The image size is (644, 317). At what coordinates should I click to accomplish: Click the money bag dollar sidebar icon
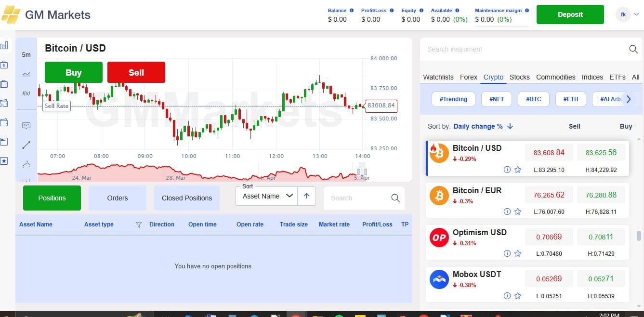[4, 65]
